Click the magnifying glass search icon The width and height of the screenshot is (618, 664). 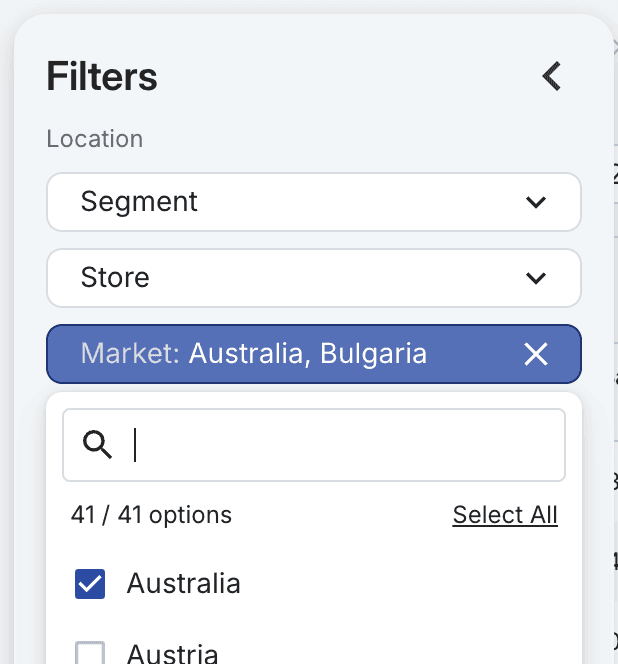pos(97,445)
